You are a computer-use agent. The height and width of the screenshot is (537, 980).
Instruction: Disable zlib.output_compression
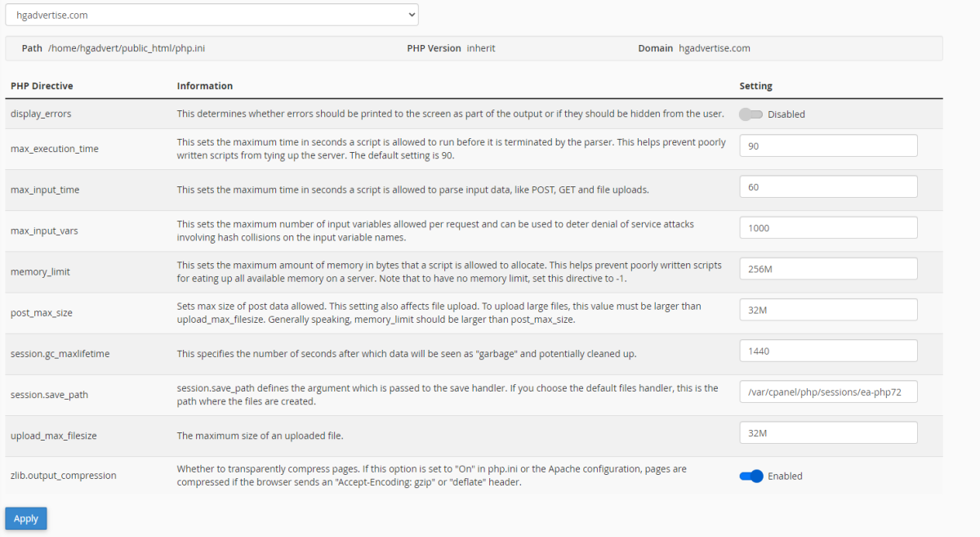[x=751, y=476]
